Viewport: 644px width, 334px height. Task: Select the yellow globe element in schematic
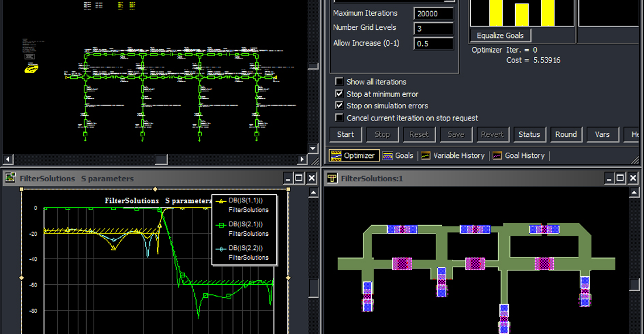(32, 69)
